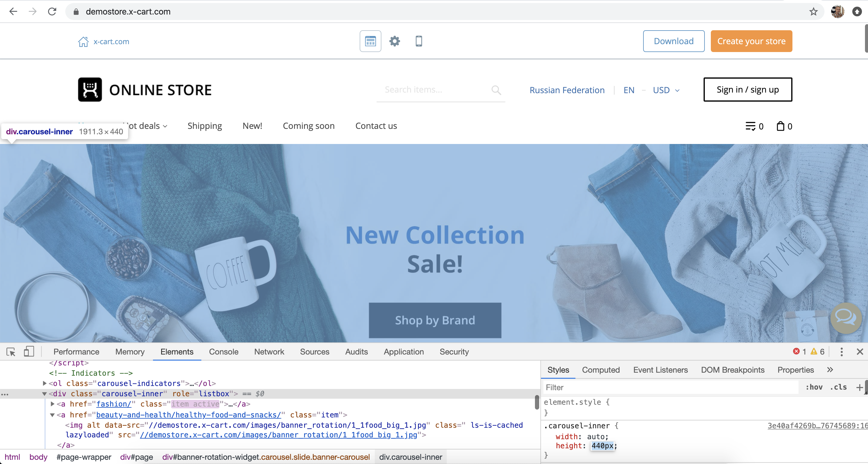This screenshot has height=464, width=868.
Task: Toggle the .cls class editor
Action: click(x=838, y=387)
